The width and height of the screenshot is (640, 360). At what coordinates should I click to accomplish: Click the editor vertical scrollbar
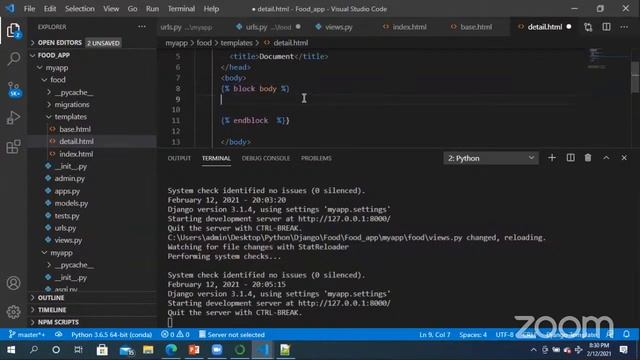[635, 78]
